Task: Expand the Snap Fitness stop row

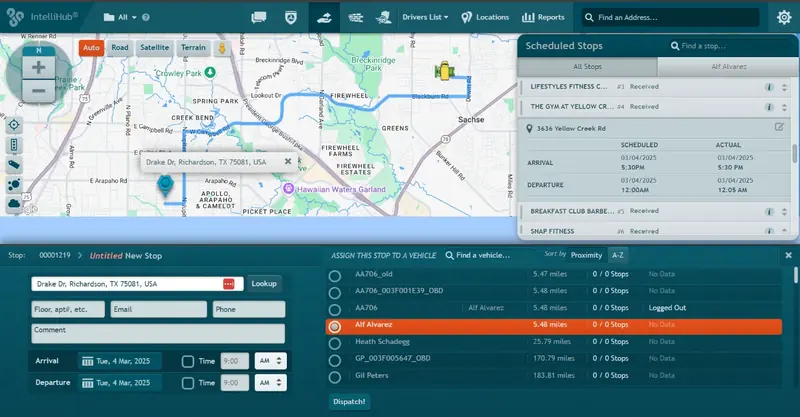Action: (655, 231)
